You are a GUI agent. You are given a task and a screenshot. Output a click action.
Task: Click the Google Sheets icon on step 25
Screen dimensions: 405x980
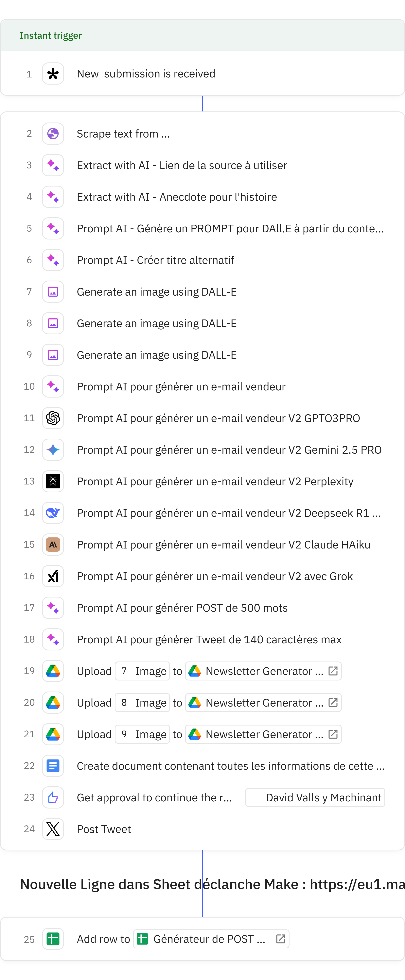coord(53,939)
